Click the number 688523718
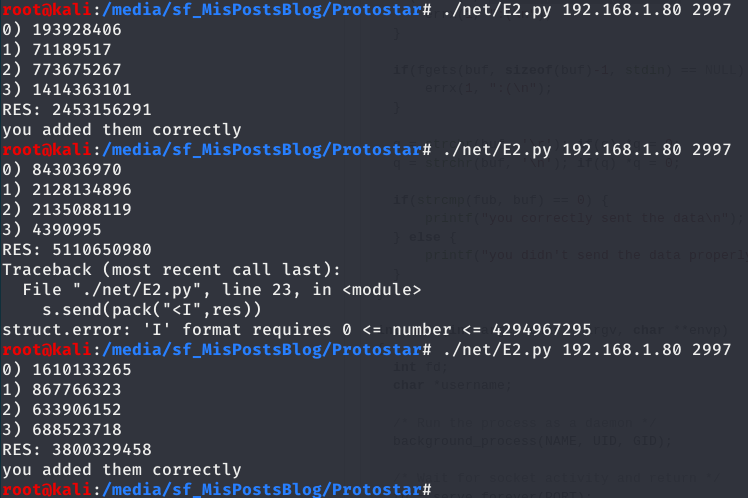The image size is (748, 498). point(77,429)
